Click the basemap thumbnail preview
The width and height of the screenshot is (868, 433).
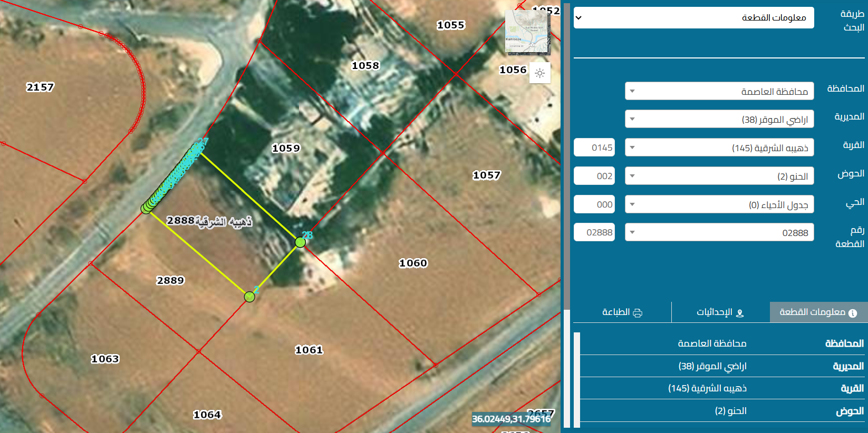point(527,32)
